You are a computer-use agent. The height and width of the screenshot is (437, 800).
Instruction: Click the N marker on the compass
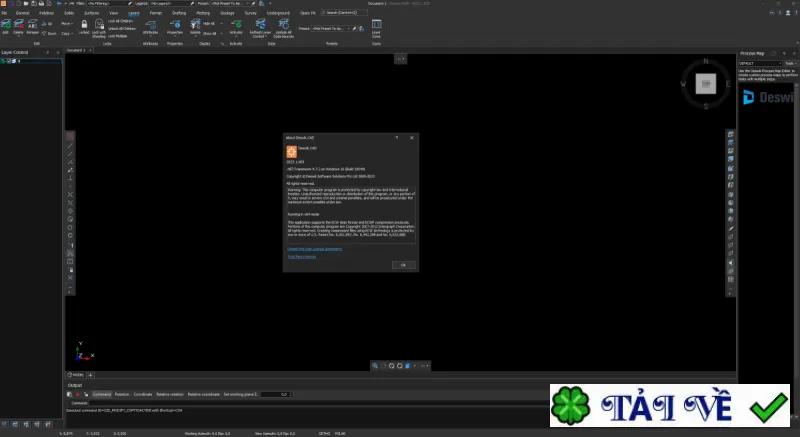coord(706,61)
